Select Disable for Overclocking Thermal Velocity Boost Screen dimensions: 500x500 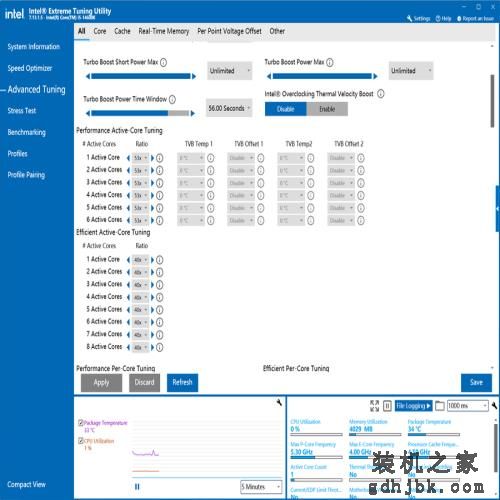tap(286, 109)
